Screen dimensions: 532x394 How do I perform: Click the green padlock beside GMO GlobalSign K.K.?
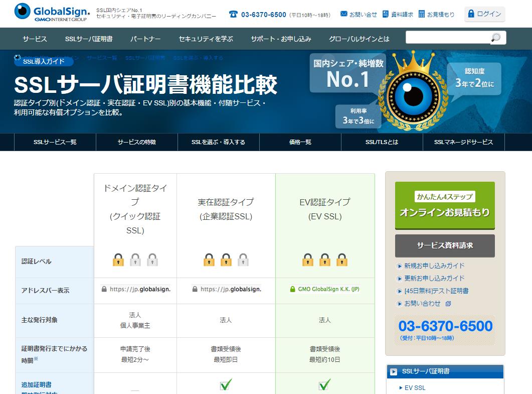[292, 289]
